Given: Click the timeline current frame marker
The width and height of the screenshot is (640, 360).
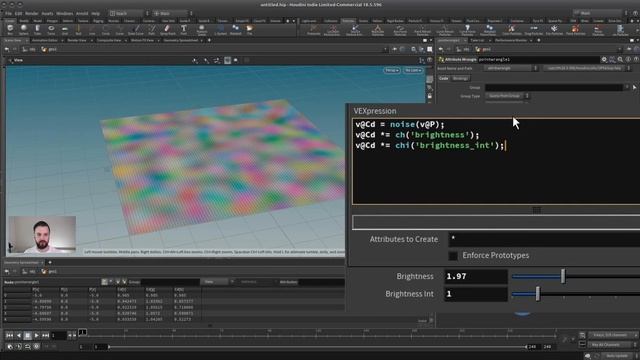Looking at the screenshot, I should click(82, 332).
